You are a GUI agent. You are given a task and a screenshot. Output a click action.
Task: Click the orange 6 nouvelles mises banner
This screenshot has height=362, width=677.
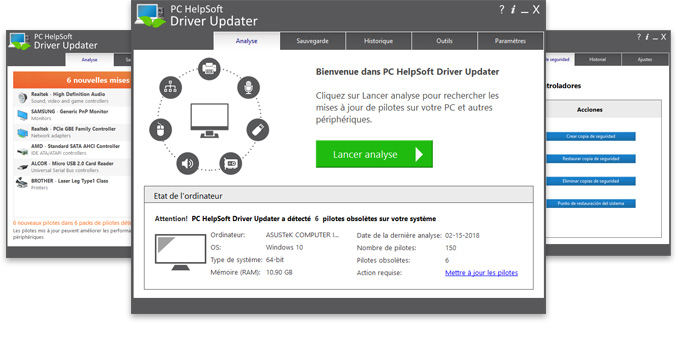coord(72,80)
